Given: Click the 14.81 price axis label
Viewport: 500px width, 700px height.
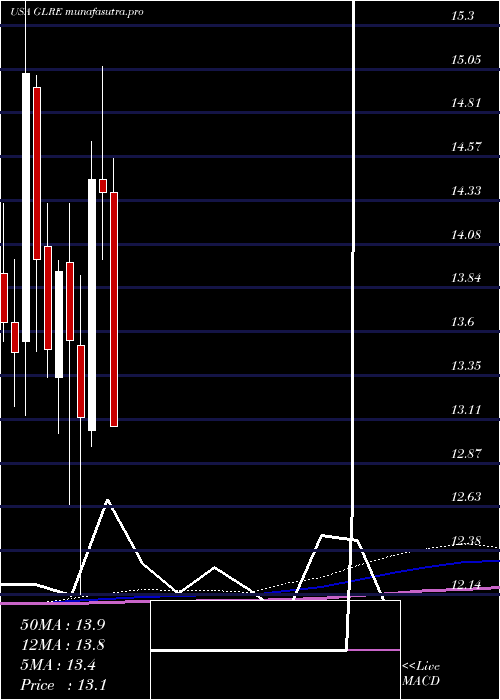Looking at the screenshot, I should (x=466, y=104).
